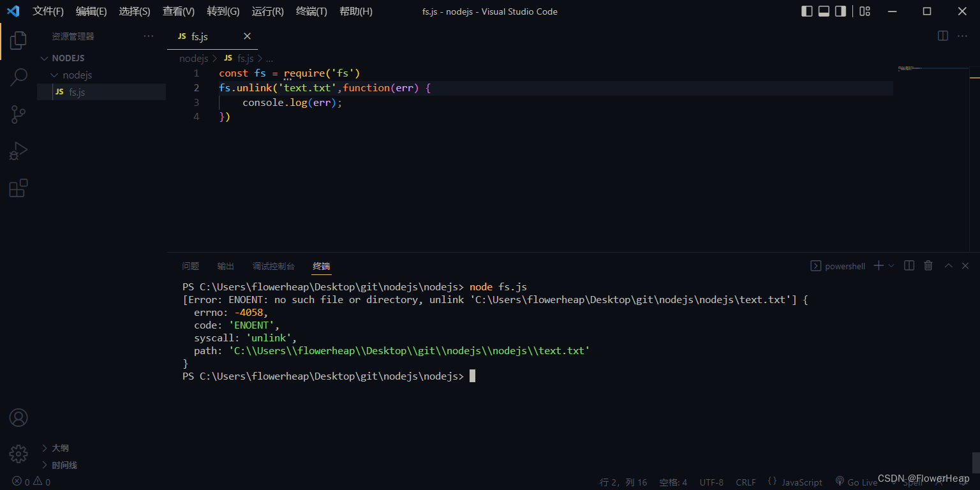The image size is (980, 490).
Task: Maximize the terminal panel with the caret
Action: pos(949,265)
